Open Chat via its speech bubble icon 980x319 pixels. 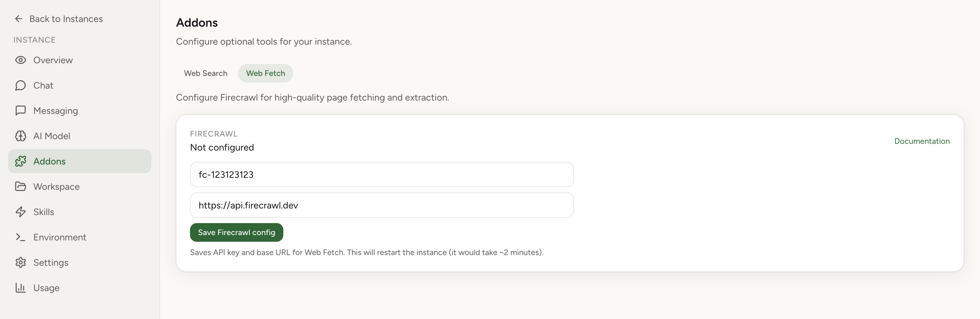[x=21, y=85]
